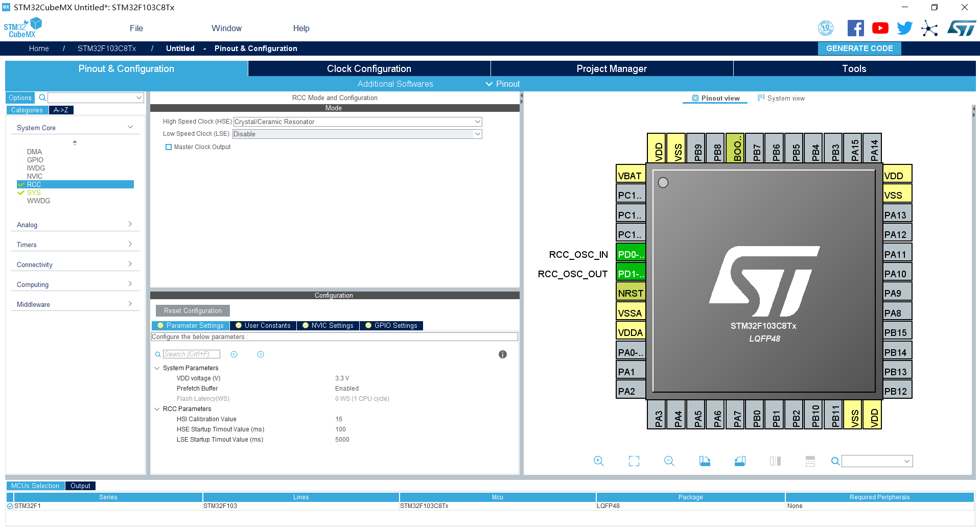The height and width of the screenshot is (531, 980).
Task: Select SYS in System Core list
Action: pos(34,192)
